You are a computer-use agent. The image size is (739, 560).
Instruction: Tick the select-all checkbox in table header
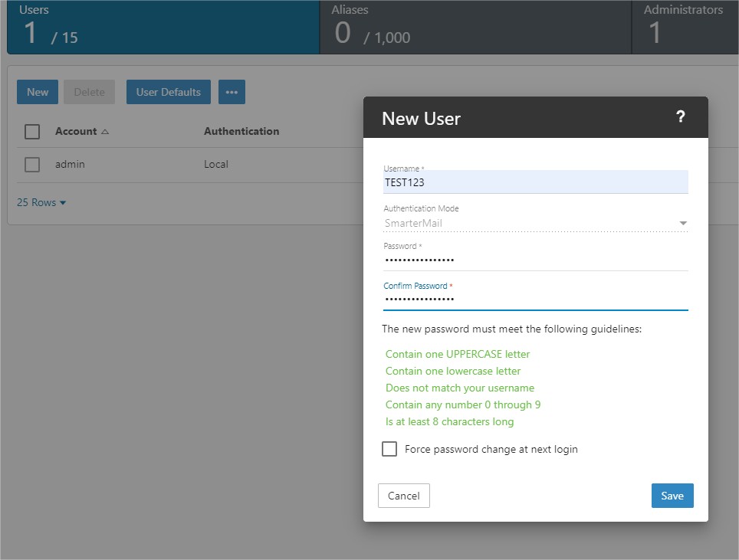[x=32, y=132]
